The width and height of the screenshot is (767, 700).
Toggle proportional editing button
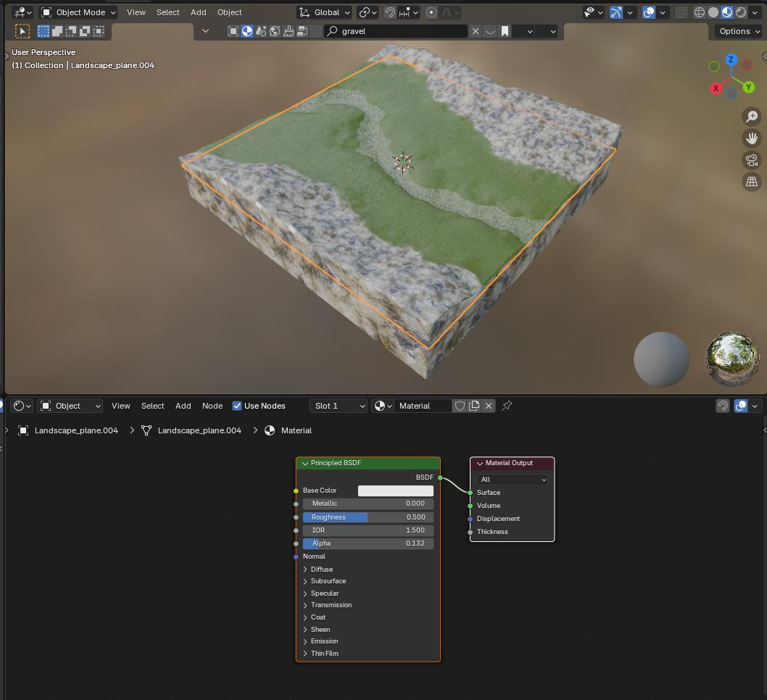click(x=432, y=12)
